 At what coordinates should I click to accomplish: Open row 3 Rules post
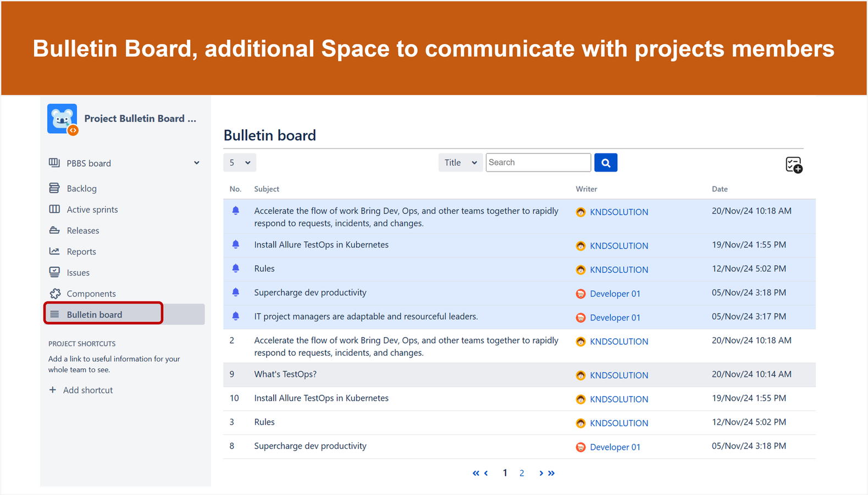coord(264,422)
